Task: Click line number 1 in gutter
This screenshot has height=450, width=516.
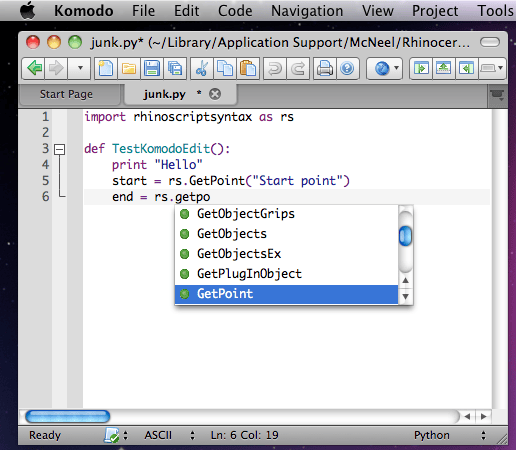Action: coord(45,117)
